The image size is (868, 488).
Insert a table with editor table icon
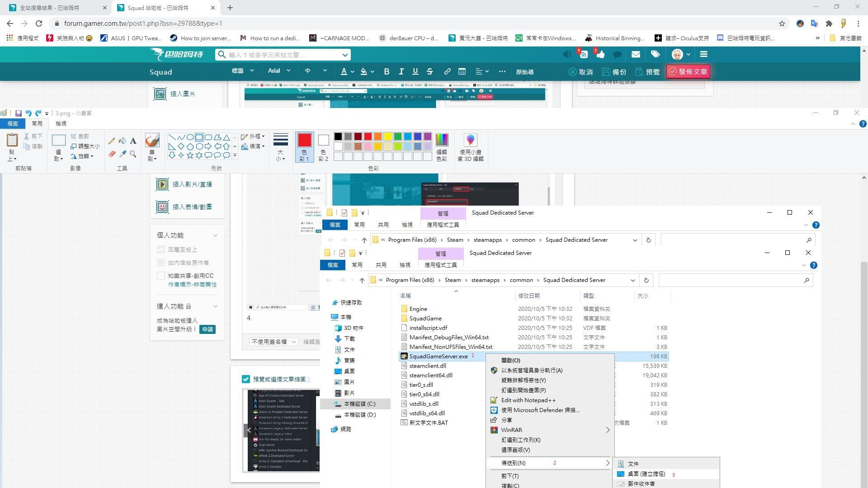tap(462, 71)
